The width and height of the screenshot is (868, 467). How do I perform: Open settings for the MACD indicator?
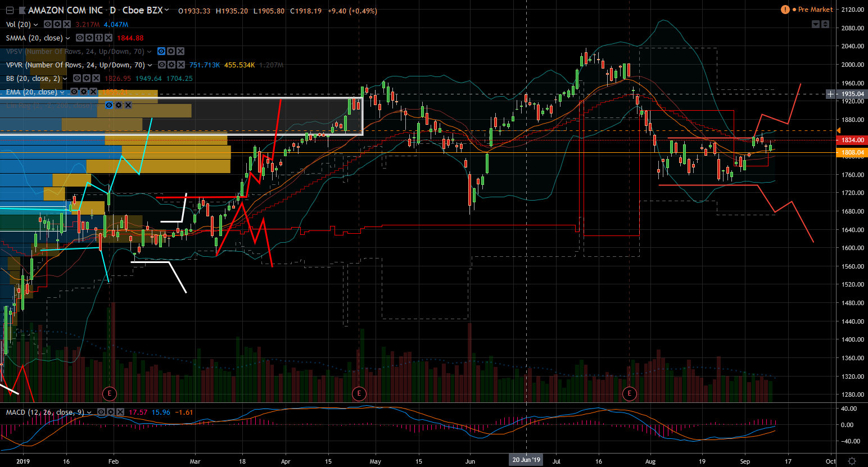tap(111, 412)
